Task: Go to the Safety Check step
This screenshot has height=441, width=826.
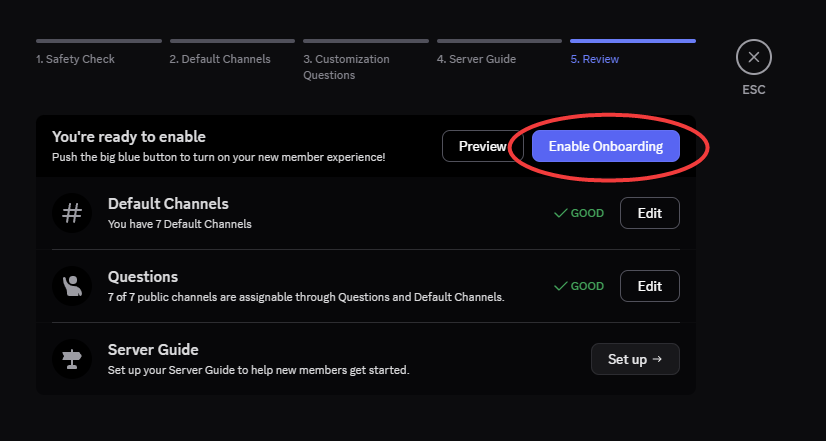Action: point(76,59)
